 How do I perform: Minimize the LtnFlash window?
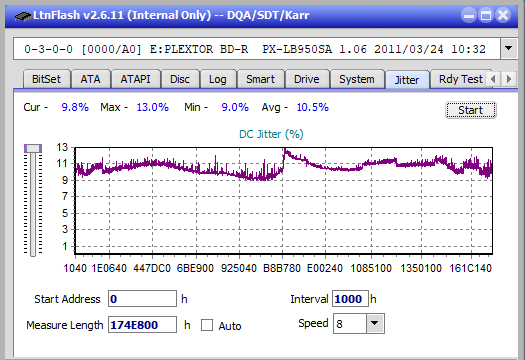pos(469,15)
